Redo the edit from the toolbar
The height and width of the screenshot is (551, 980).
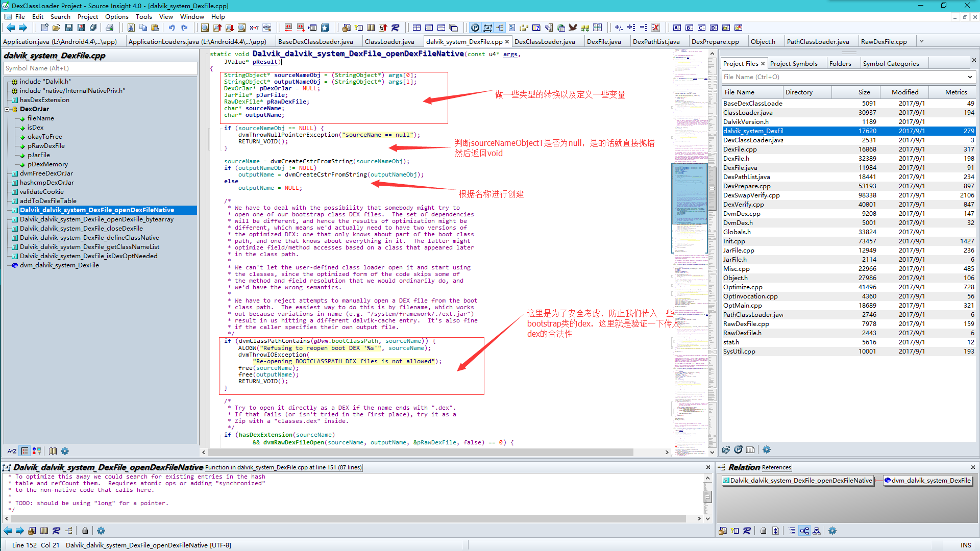coord(184,28)
